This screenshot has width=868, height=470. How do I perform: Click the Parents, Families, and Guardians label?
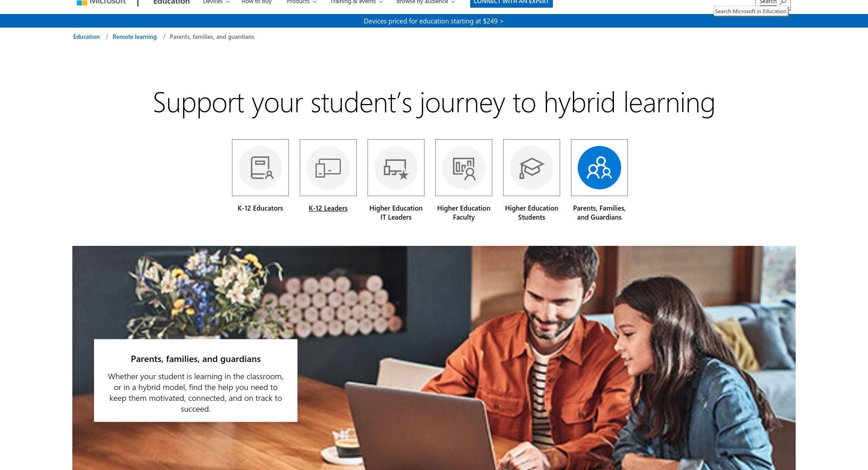[x=599, y=213]
